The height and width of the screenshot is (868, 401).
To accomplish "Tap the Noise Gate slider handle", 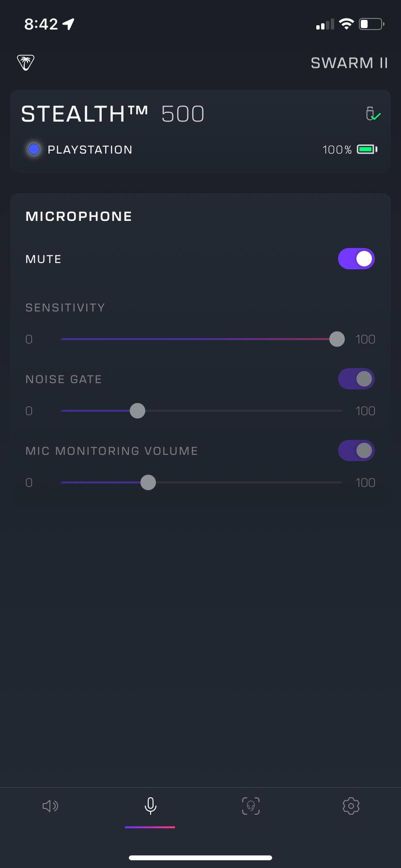I will [x=138, y=411].
